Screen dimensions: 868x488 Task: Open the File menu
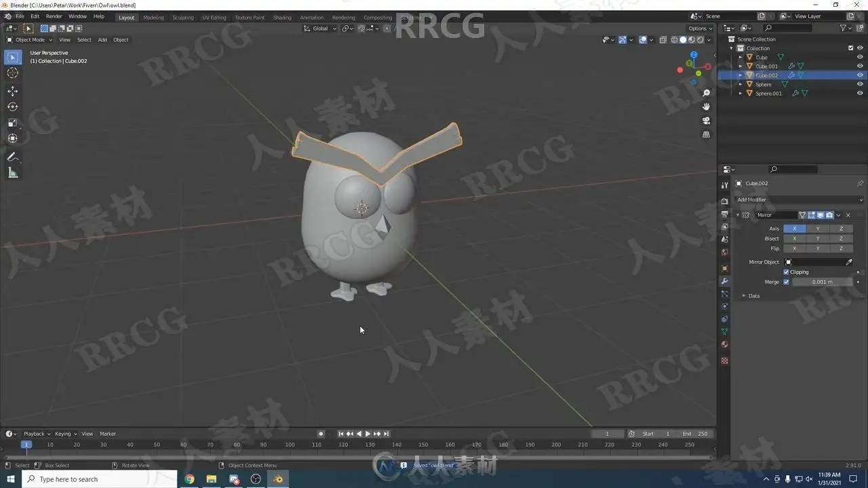pyautogui.click(x=20, y=16)
